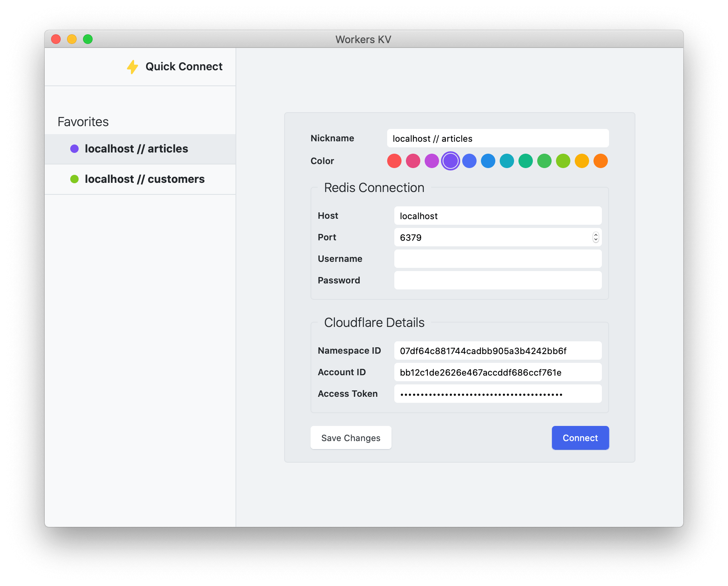Click the Quick Connect lightning bolt icon
This screenshot has width=728, height=586.
(133, 67)
